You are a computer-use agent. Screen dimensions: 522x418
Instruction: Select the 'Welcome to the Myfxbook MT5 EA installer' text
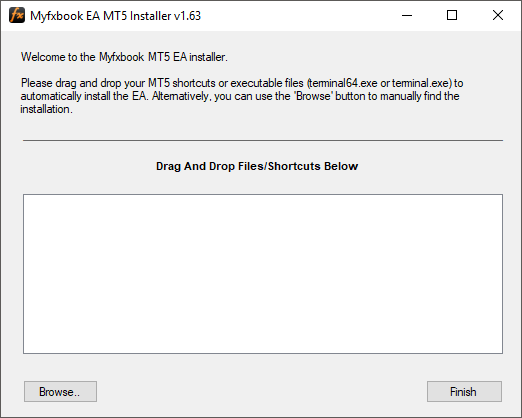[x=124, y=57]
